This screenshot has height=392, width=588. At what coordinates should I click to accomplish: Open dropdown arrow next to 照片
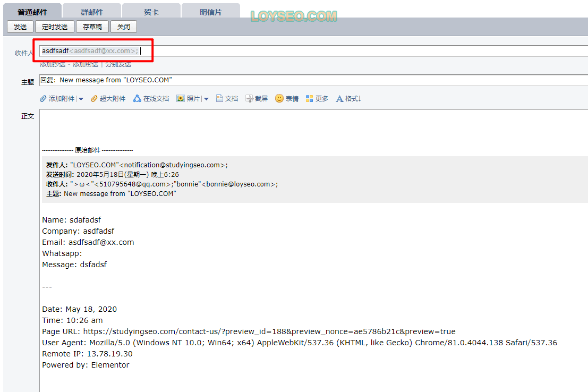(206, 99)
